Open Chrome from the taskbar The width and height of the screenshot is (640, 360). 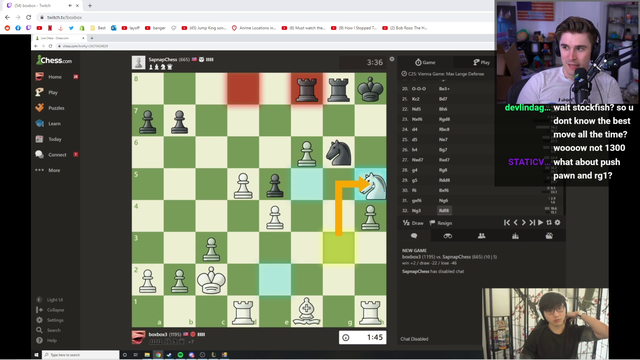(158, 355)
